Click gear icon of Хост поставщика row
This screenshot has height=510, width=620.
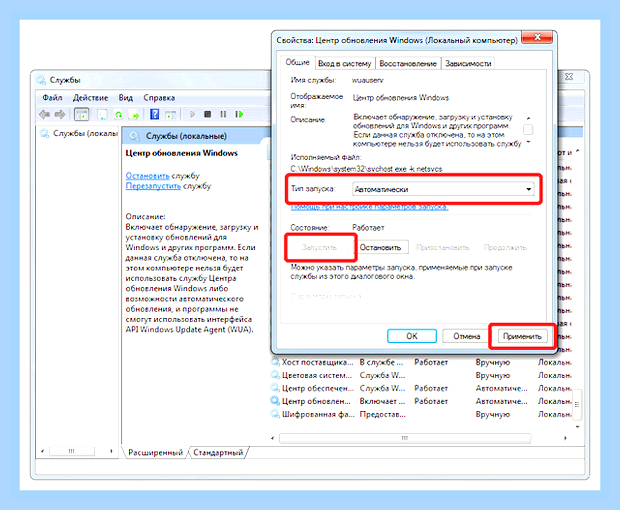(x=275, y=362)
